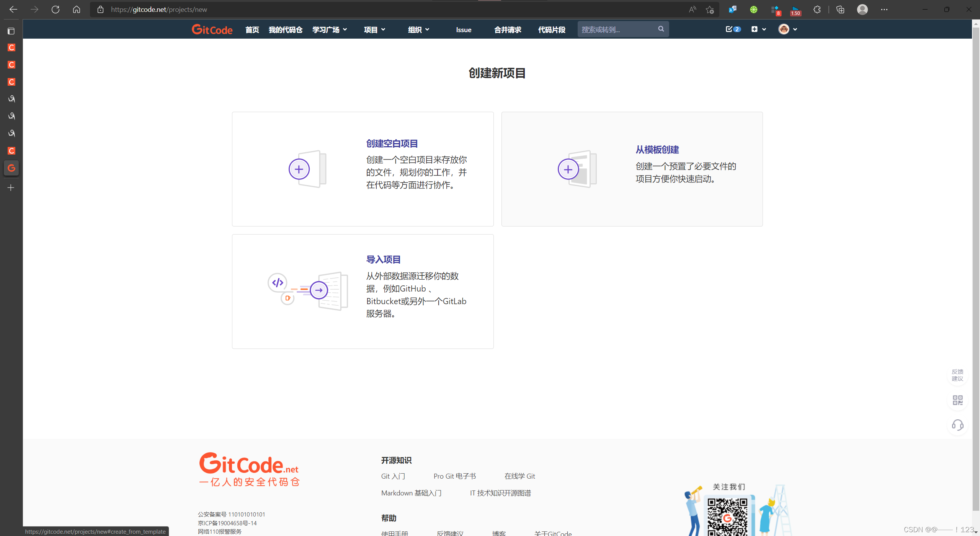This screenshot has height=536, width=980.
Task: Select the 合并请求 menu item
Action: [507, 29]
